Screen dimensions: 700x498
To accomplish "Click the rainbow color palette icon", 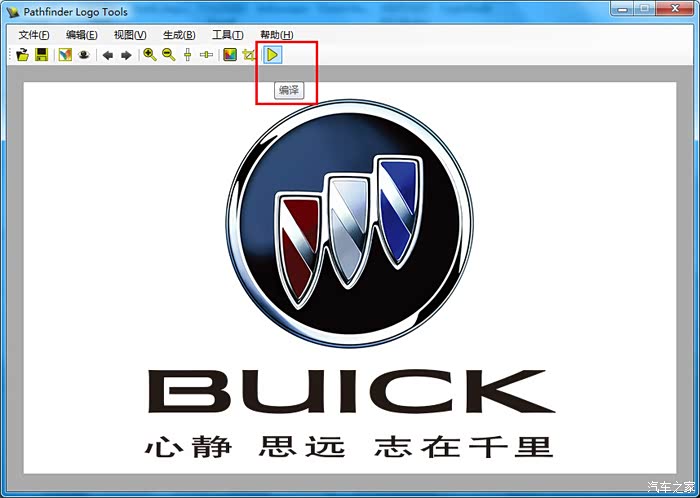I will click(230, 55).
